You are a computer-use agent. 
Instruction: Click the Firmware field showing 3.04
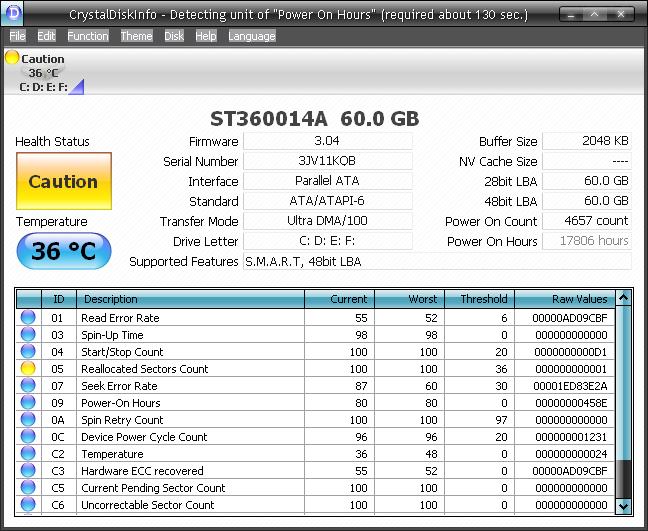click(x=328, y=141)
